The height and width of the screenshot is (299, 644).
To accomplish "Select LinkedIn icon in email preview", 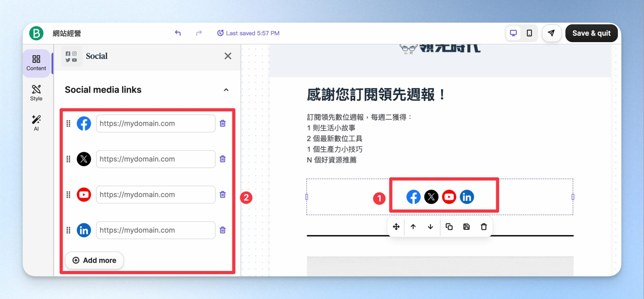I will pos(467,197).
